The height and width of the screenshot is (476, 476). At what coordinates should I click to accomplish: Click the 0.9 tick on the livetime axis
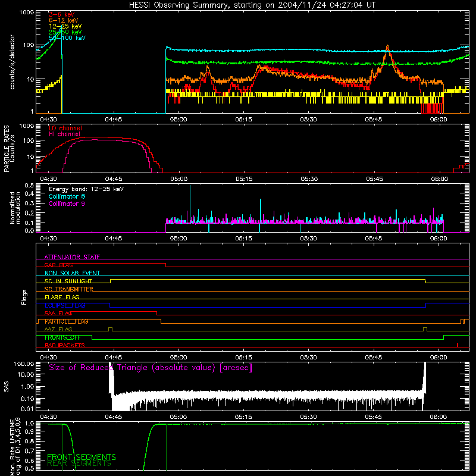coord(29,432)
